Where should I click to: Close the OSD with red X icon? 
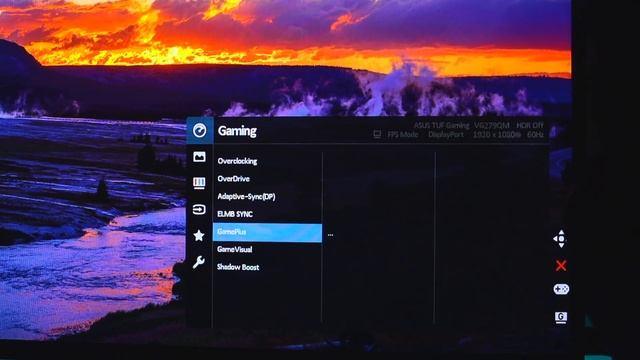click(561, 266)
